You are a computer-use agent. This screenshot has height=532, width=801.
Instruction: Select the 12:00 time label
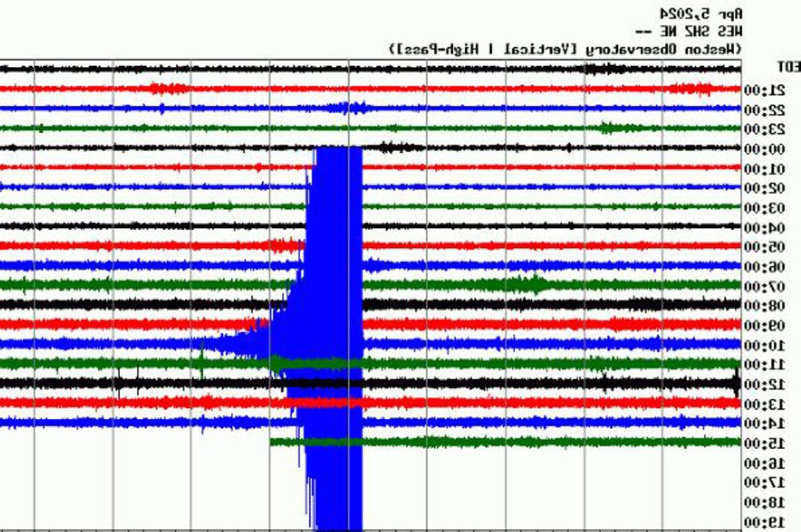tap(765, 384)
